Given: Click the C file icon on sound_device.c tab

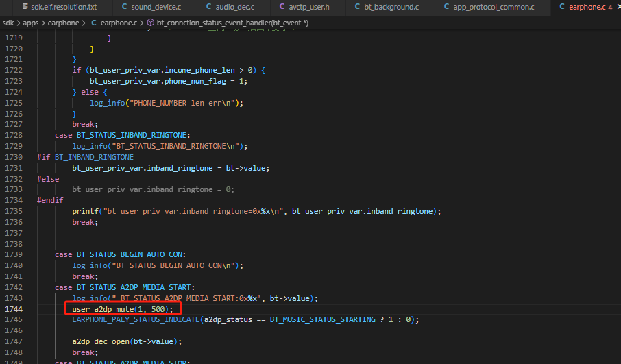Looking at the screenshot, I should [124, 7].
